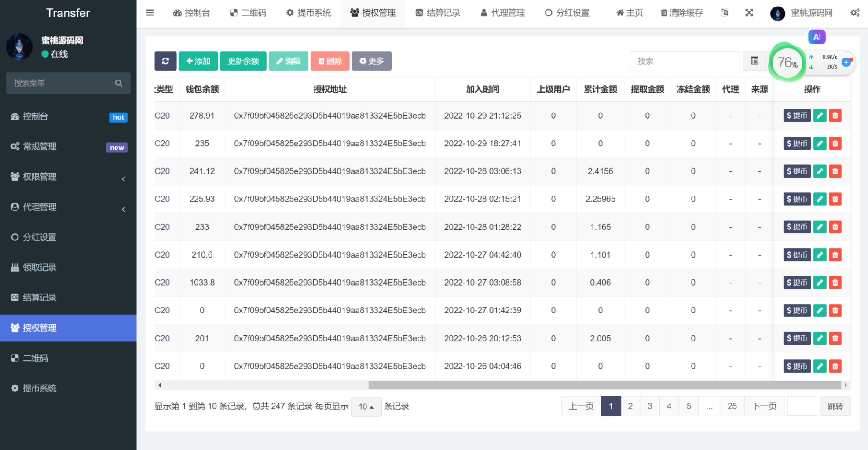Viewport: 868px width, 450px height.
Task: Click the hamburger menu icon in top bar
Action: (150, 13)
